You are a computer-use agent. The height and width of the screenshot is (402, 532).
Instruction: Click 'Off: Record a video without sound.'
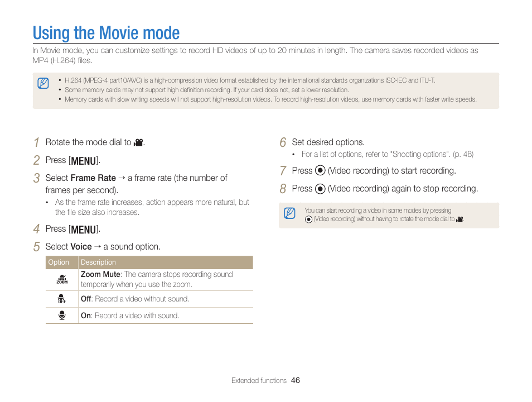(x=135, y=299)
